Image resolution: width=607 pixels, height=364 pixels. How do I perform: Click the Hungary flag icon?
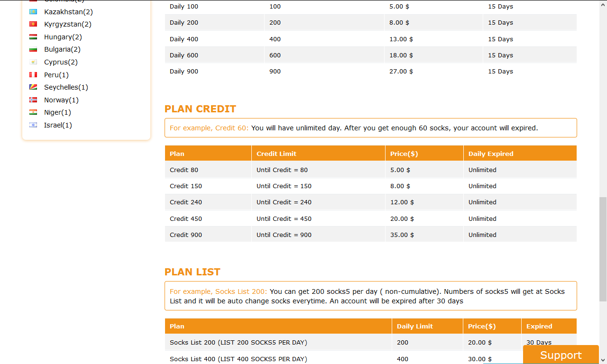coord(33,37)
